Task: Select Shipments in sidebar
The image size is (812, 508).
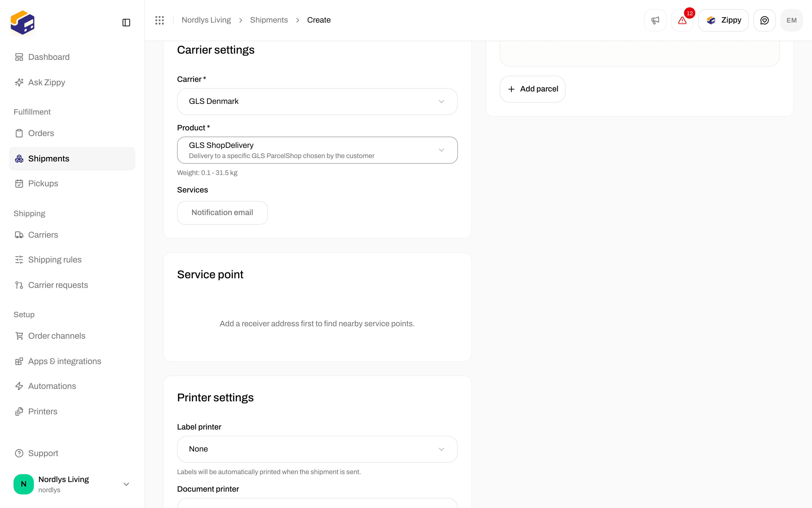Action: [x=72, y=159]
